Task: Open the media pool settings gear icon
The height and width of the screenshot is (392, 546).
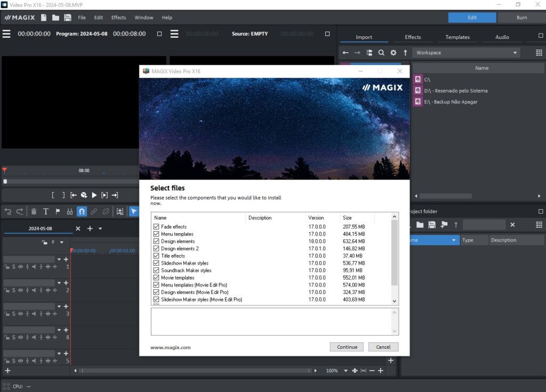Action: 393,53
